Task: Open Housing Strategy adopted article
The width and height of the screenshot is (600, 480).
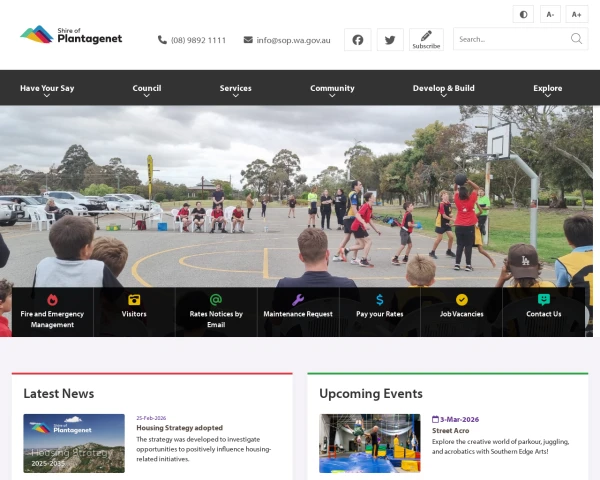Action: pos(179,428)
